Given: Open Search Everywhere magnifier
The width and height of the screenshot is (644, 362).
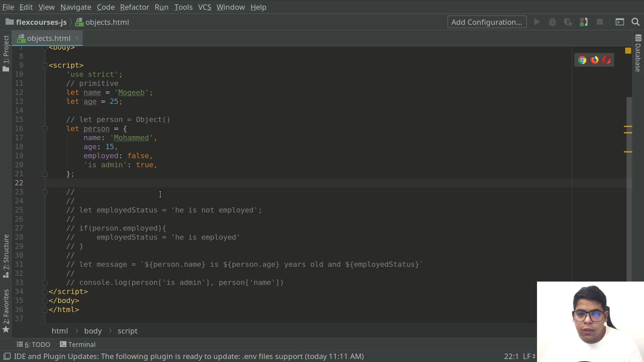Looking at the screenshot, I should (636, 22).
